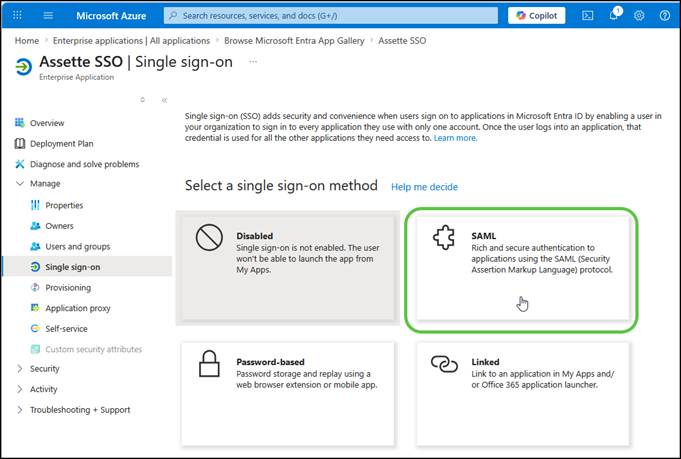Open Overview in sidebar
Screen dimensions: 681x459
pos(47,123)
